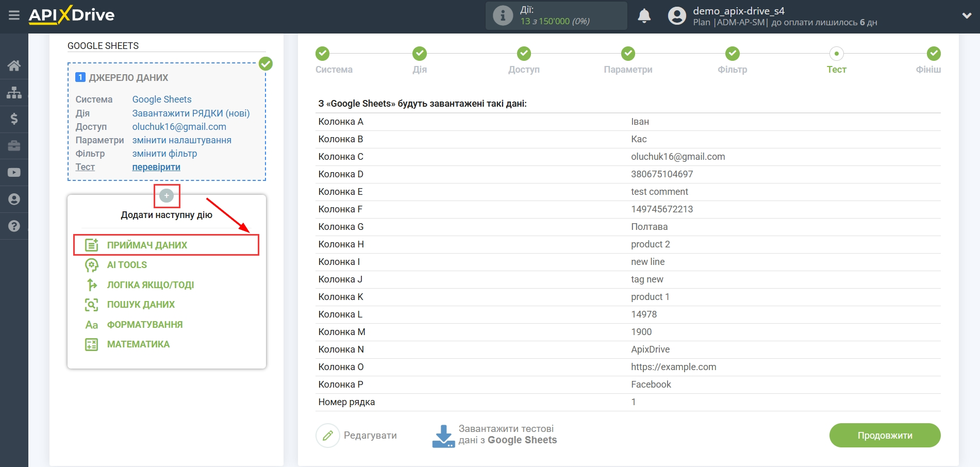Select ПРИЙМАЧ ДАНИХ option

[x=147, y=245]
